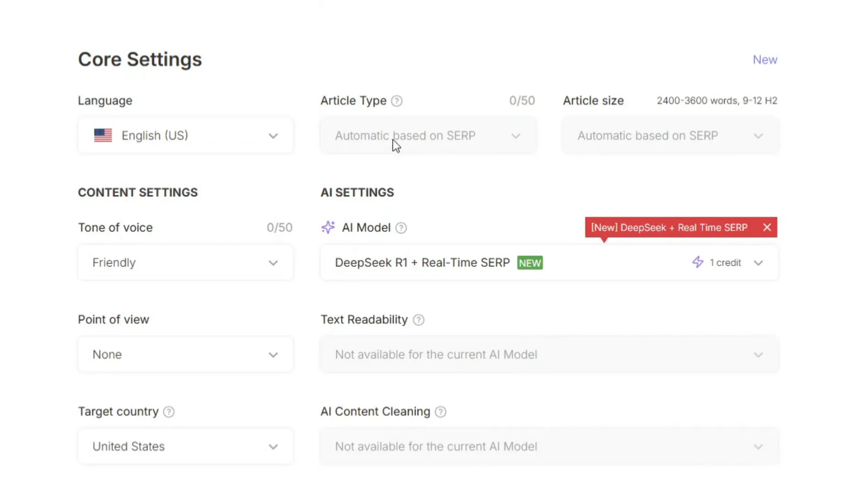This screenshot has height=488, width=868.
Task: Open the Language dropdown showing English (US)
Action: [x=186, y=136]
